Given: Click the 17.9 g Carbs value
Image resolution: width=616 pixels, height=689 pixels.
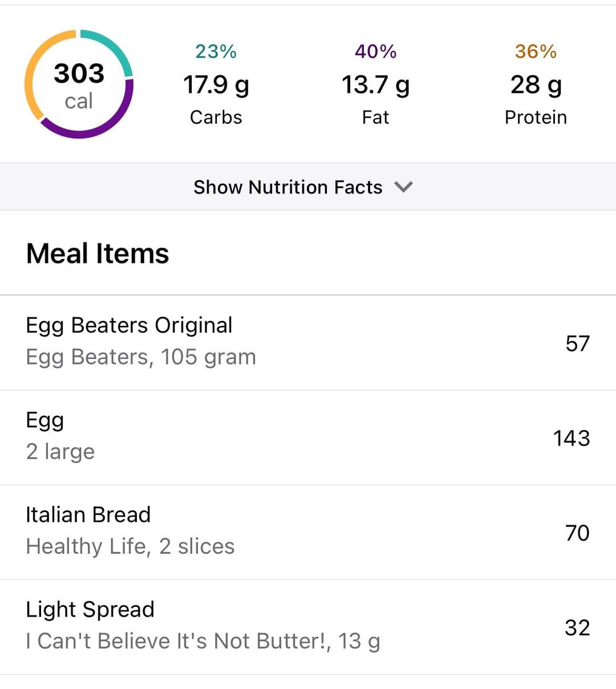Looking at the screenshot, I should coord(216,85).
